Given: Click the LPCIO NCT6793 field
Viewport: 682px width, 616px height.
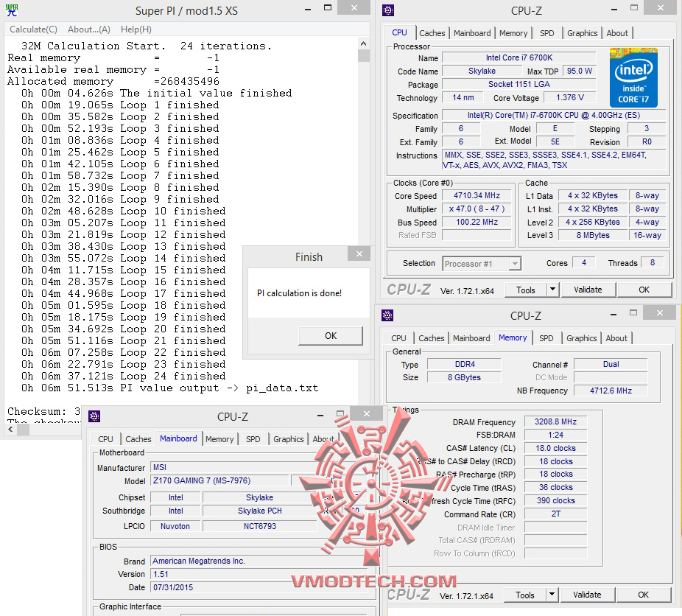Looking at the screenshot, I should [x=260, y=526].
